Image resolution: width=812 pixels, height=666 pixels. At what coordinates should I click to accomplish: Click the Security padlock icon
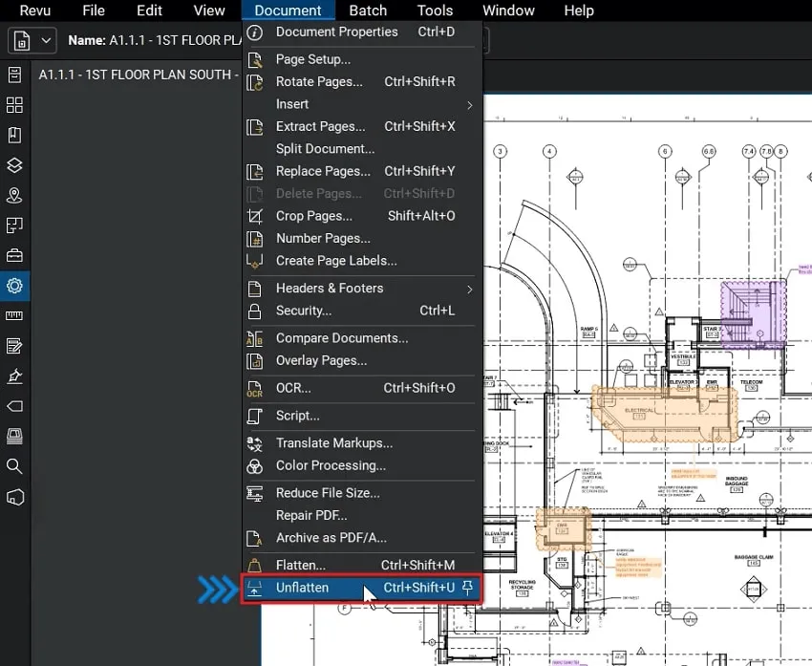[255, 312]
